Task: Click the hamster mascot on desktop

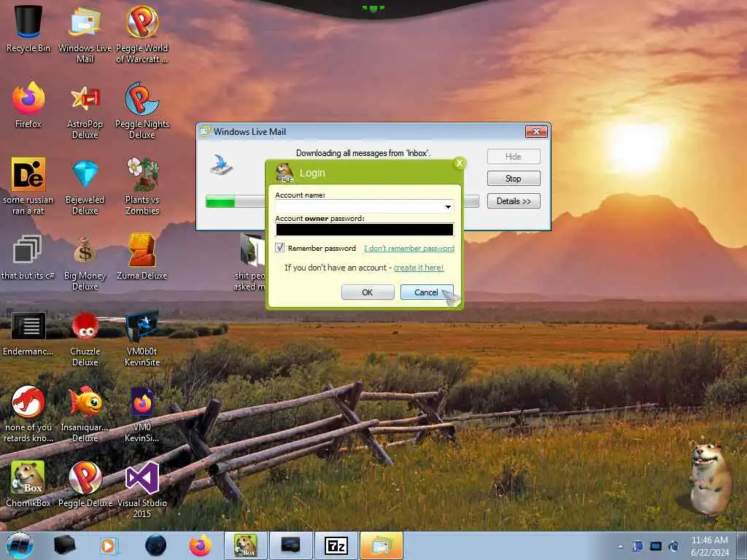Action: (711, 478)
